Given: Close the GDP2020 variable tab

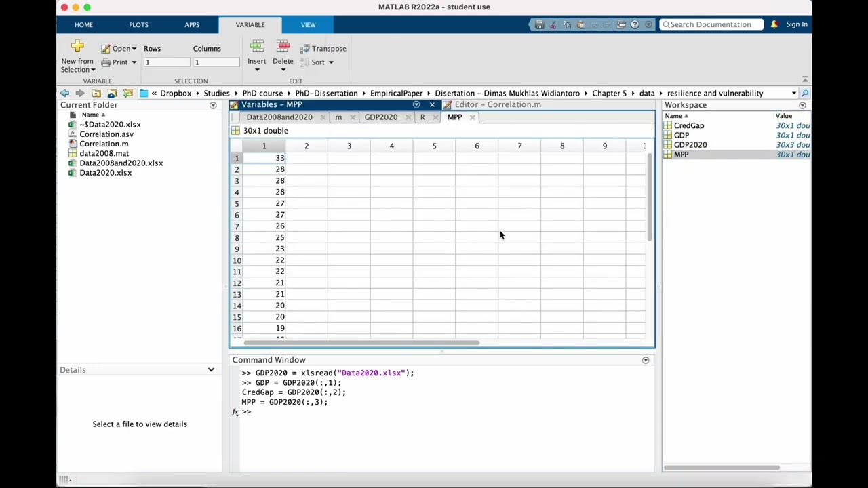Looking at the screenshot, I should pos(408,117).
